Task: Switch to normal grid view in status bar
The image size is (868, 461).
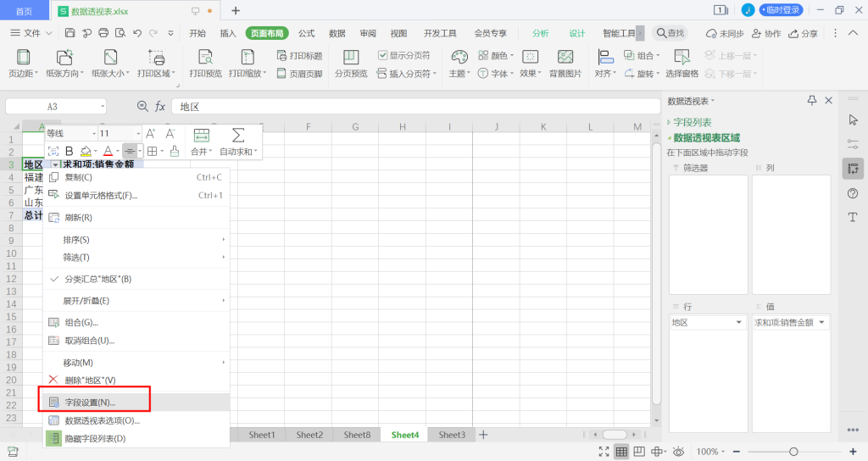Action: click(x=621, y=452)
